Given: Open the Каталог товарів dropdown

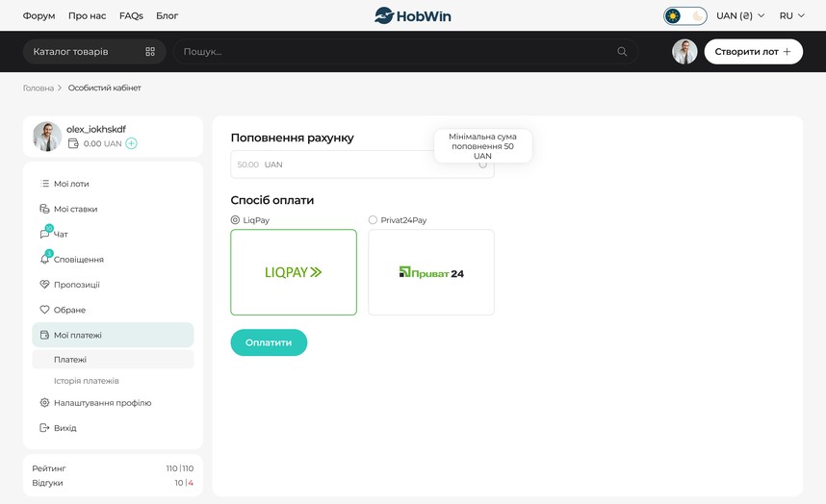Looking at the screenshot, I should [94, 52].
